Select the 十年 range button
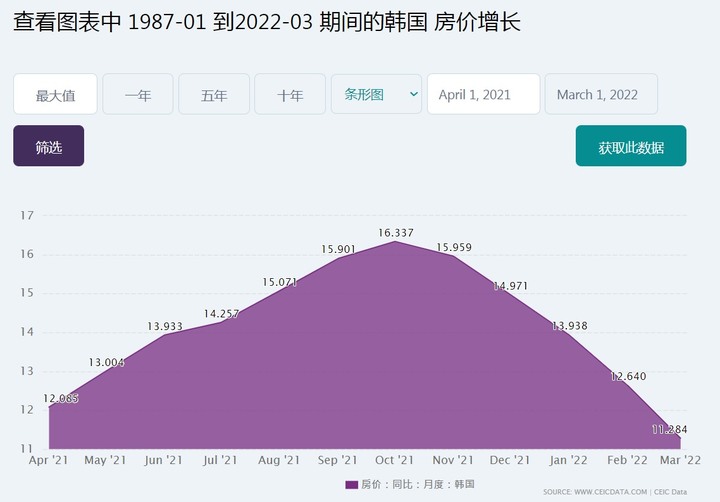Screen dimensions: 720x502 point(290,94)
